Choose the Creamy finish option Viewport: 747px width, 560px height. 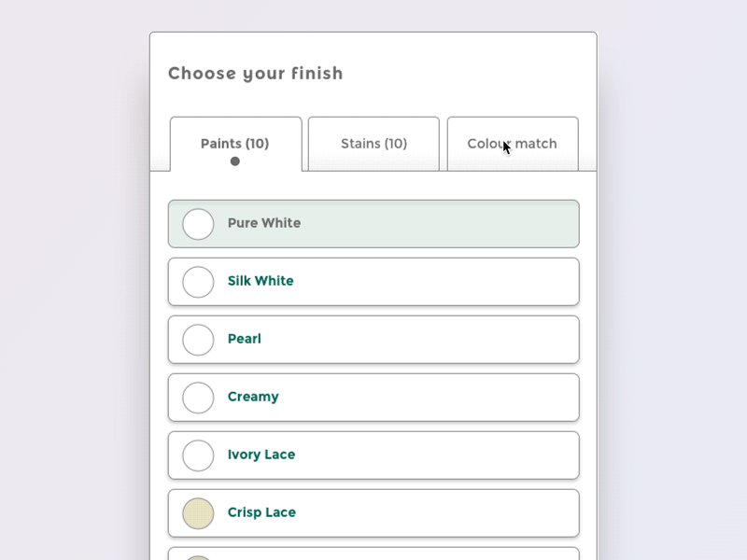coord(373,397)
